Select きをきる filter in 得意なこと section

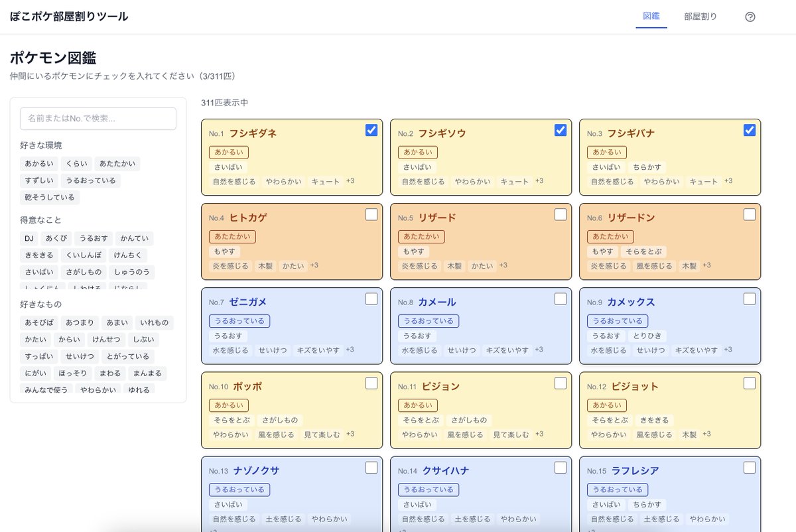pos(39,255)
